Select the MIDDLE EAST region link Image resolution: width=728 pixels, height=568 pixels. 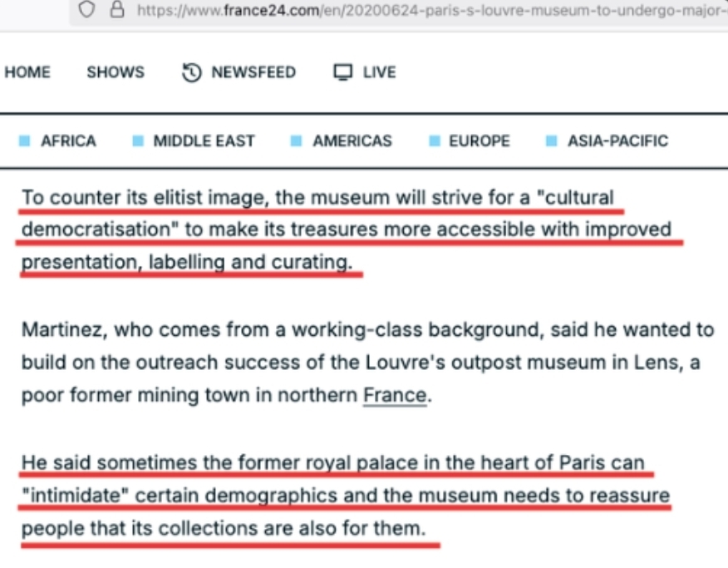(204, 141)
